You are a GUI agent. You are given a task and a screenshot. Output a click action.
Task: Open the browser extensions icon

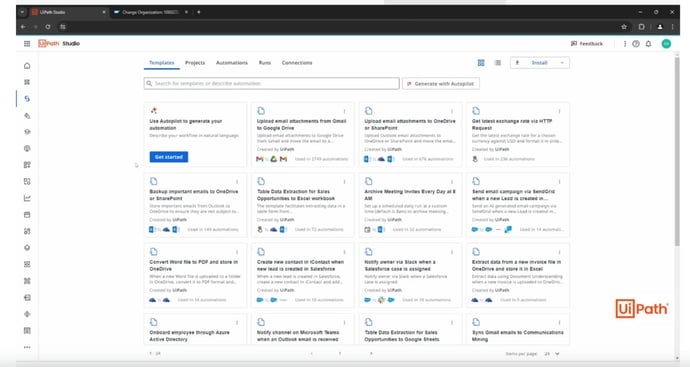(642, 27)
